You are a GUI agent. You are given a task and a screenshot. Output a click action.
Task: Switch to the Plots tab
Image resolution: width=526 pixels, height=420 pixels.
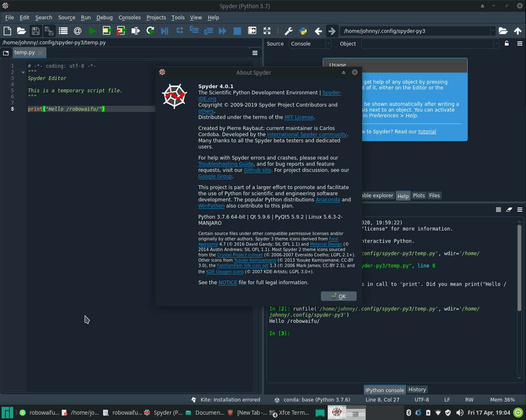419,196
